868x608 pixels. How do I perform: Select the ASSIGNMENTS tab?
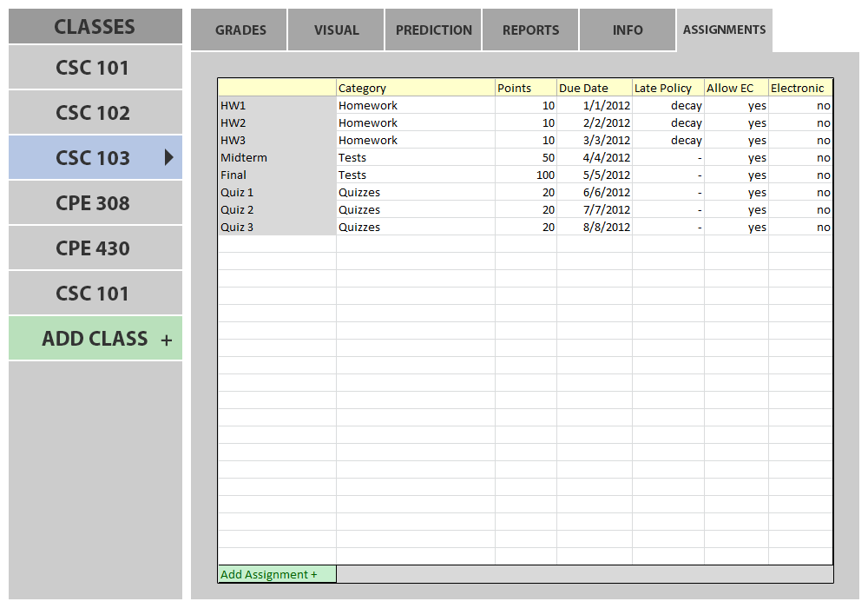click(x=724, y=30)
